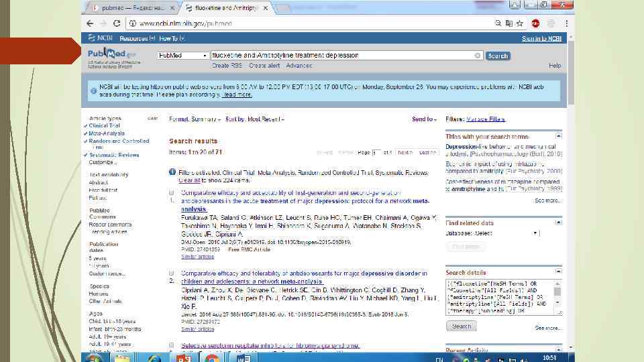Click the Next page link

point(405,152)
